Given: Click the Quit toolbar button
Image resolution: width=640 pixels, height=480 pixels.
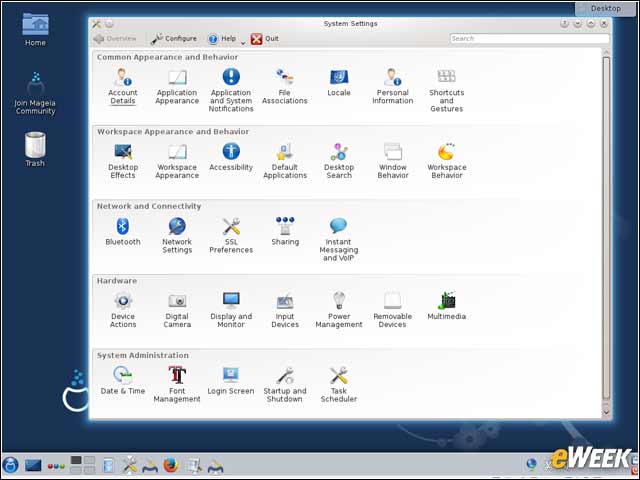Looking at the screenshot, I should coord(264,39).
